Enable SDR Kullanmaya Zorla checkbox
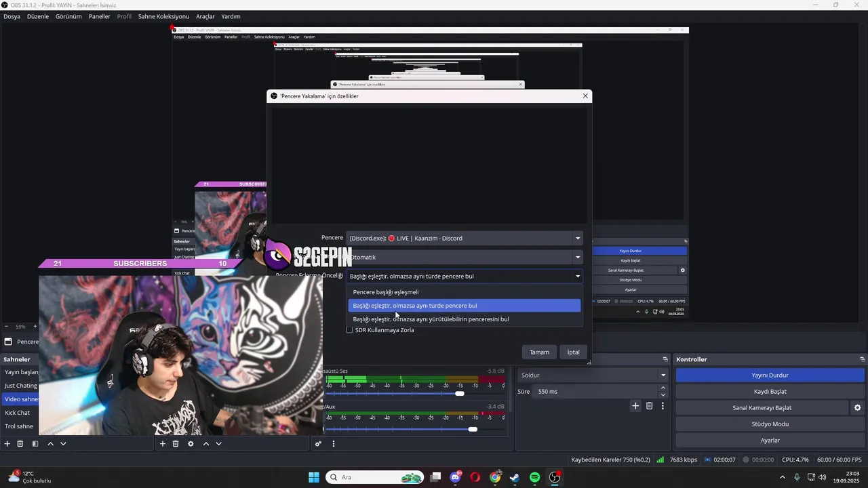 pos(350,330)
